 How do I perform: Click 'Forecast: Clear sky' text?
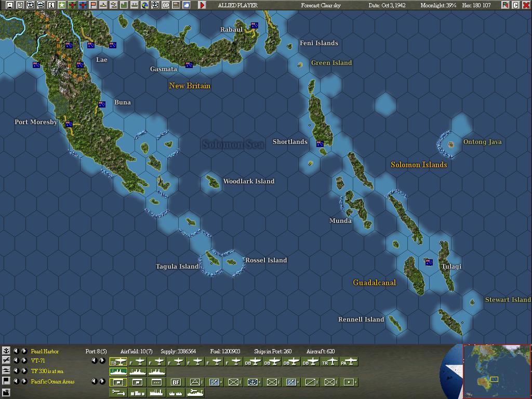pyautogui.click(x=321, y=5)
